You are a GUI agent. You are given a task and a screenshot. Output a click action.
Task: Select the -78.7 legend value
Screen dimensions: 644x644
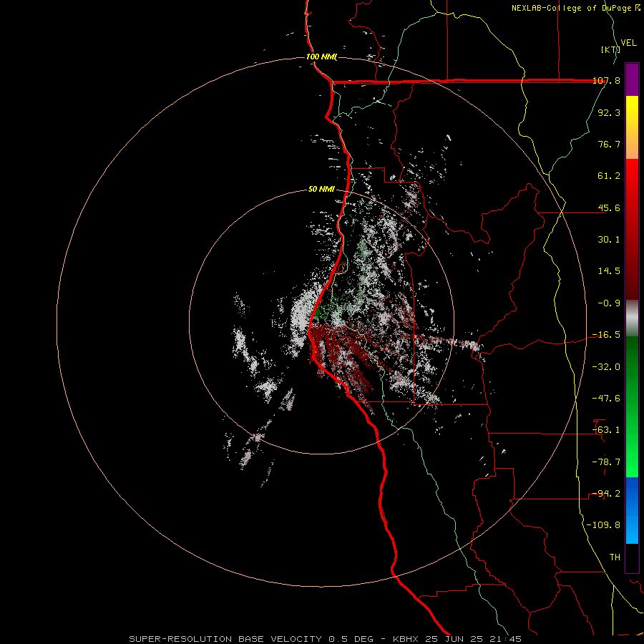click(606, 462)
